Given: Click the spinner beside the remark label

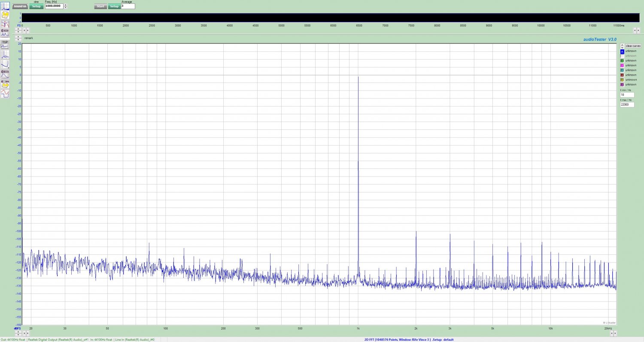Looking at the screenshot, I should [18, 38].
